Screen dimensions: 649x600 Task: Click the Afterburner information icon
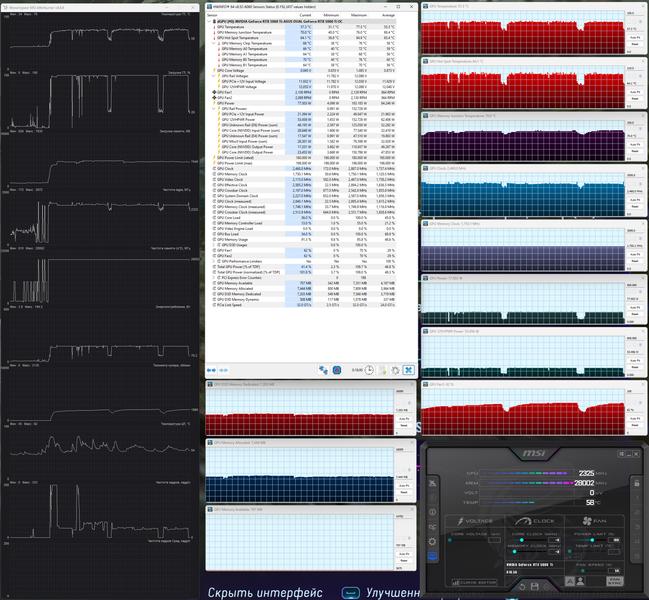tap(432, 512)
